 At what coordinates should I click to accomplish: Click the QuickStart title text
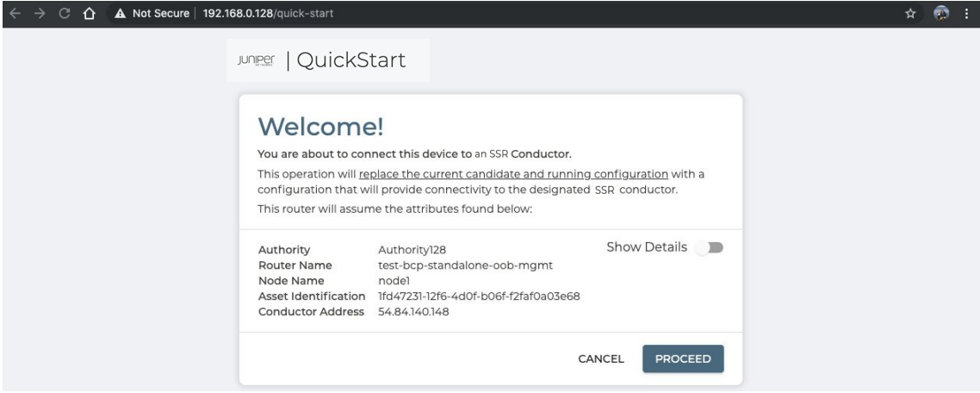click(352, 61)
